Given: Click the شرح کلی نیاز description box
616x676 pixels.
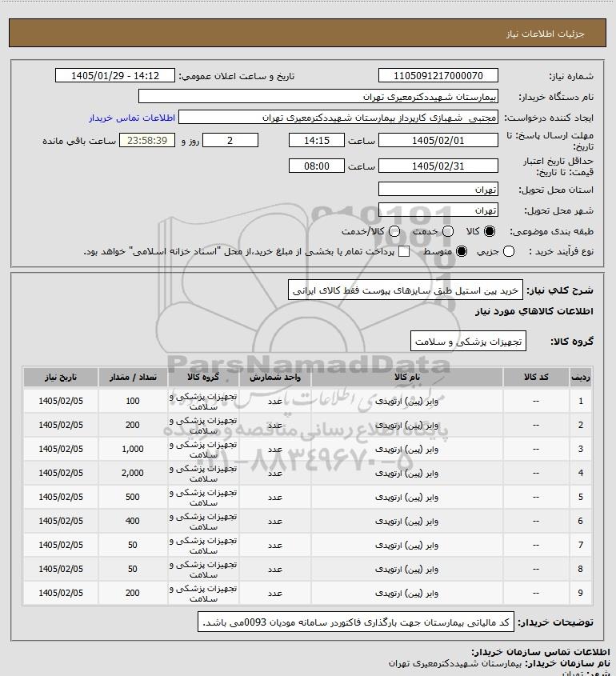Looking at the screenshot, I should tap(406, 290).
